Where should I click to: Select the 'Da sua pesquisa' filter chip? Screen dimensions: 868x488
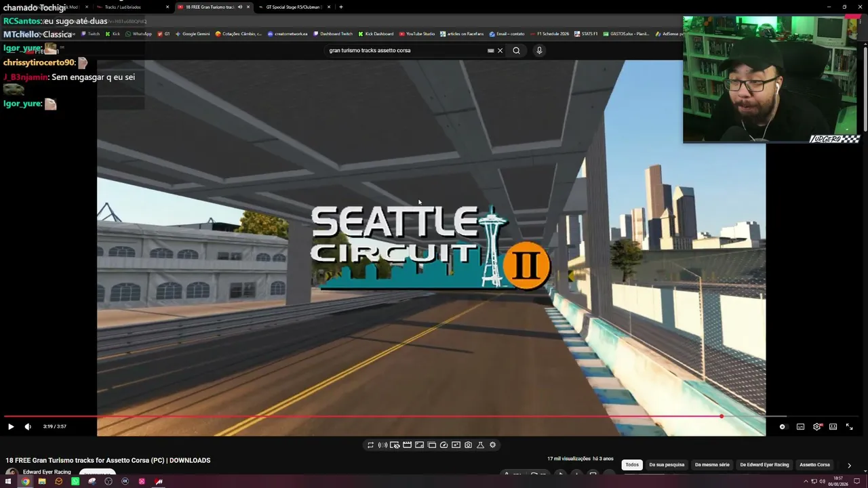667,465
